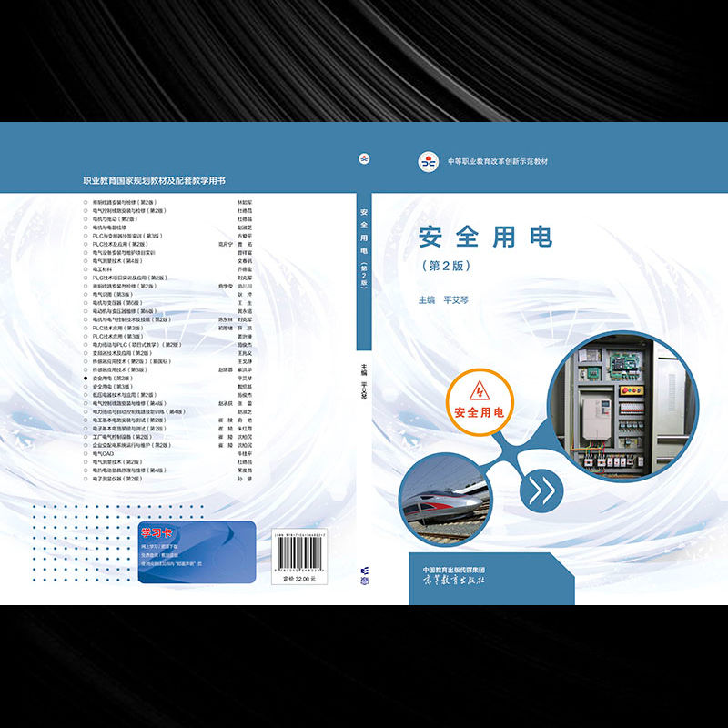Click the double chevron arrow circle
This screenshot has height=728, width=728.
542,490
